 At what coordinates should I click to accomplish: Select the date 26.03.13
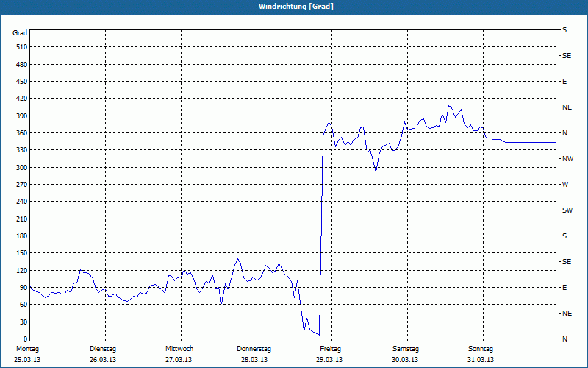click(x=103, y=360)
